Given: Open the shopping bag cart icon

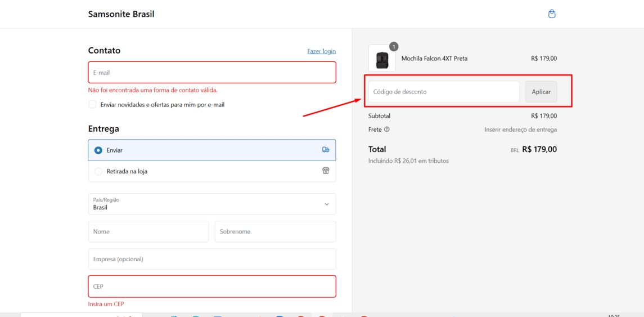Looking at the screenshot, I should point(552,14).
